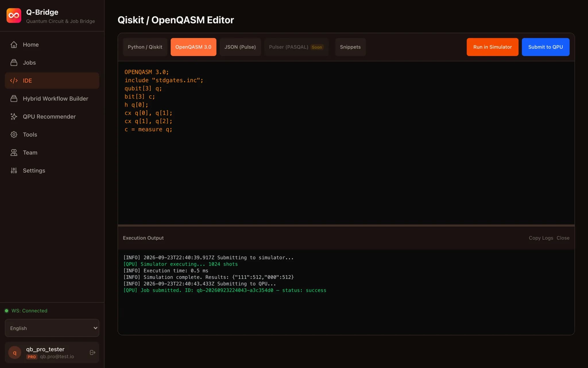Click the Team people icon
The height and width of the screenshot is (368, 588).
coord(14,153)
